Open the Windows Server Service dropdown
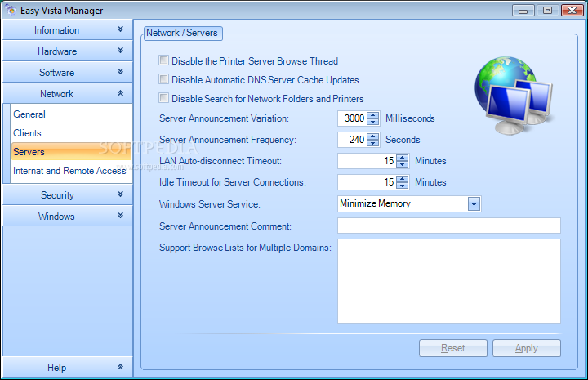The width and height of the screenshot is (588, 380). pos(474,204)
